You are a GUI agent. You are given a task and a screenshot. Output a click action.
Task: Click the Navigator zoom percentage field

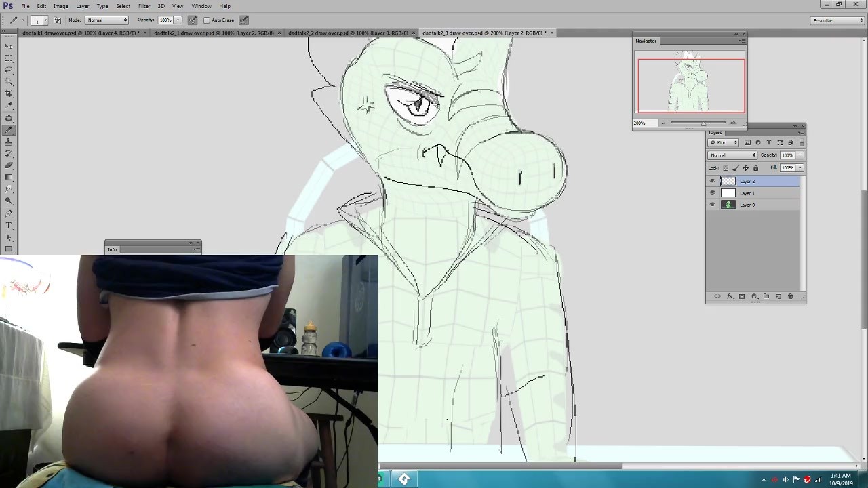click(640, 123)
